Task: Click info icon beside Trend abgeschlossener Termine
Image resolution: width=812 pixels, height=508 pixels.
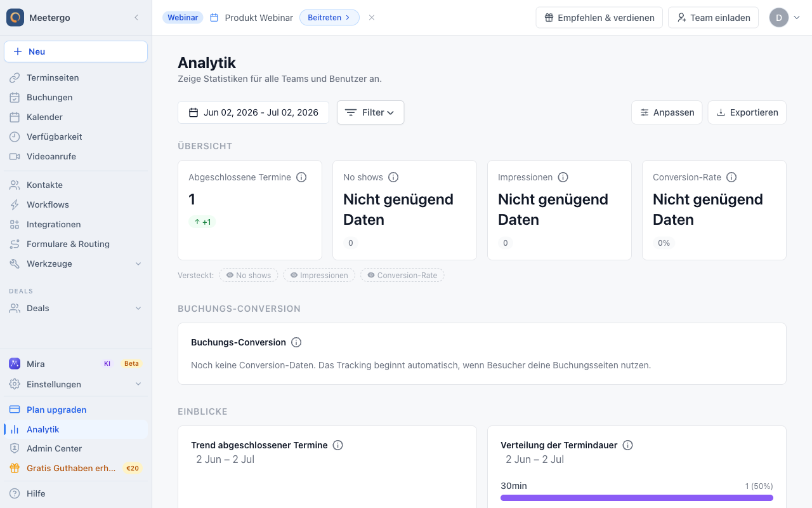Action: 338,445
